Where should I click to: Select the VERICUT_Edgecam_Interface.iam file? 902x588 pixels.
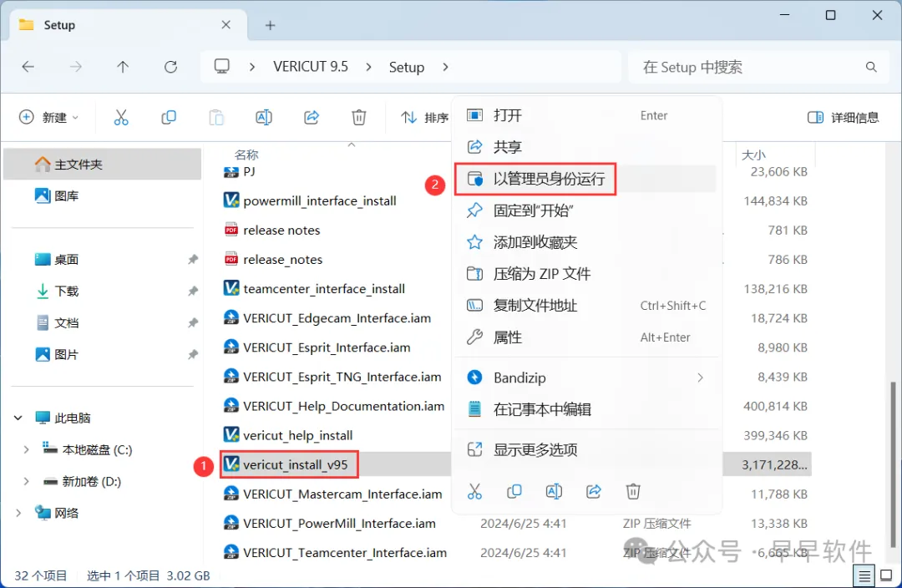[337, 318]
